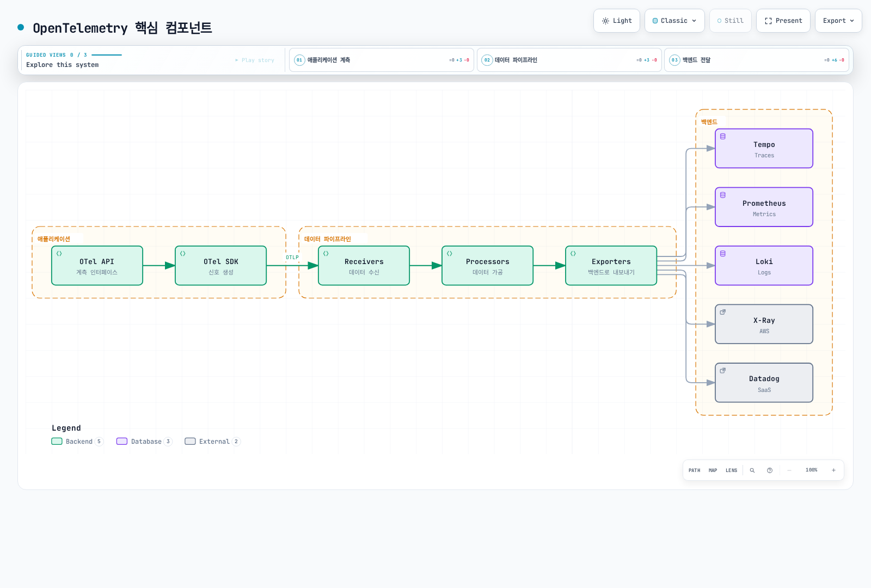Toggle the Light theme button
The image size is (871, 588).
(x=617, y=21)
